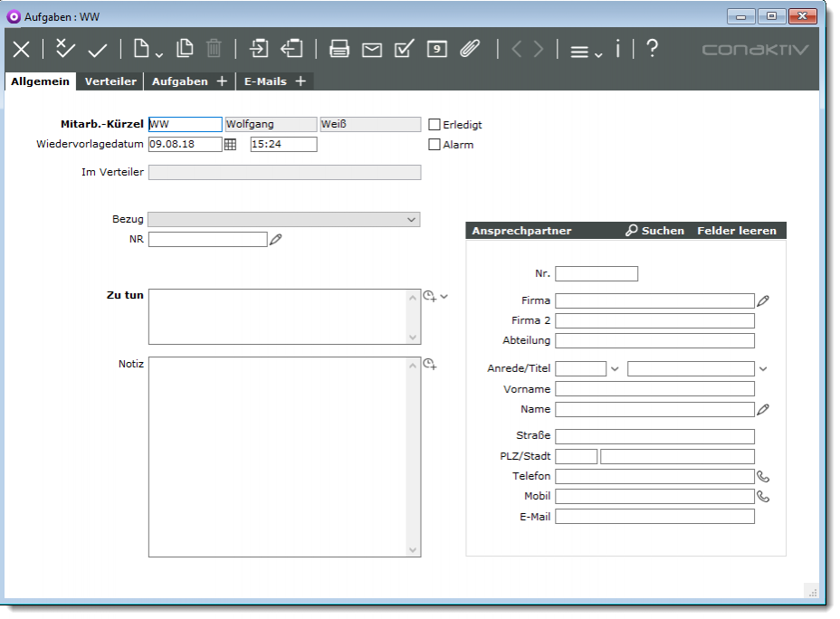
Task: Click the save checkmark icon in toolbar
Action: coord(97,50)
